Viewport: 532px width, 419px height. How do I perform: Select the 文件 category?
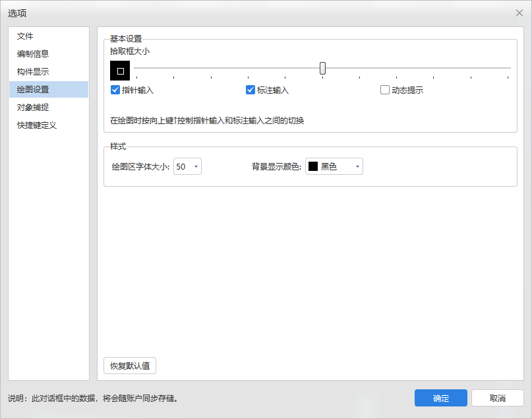tap(25, 36)
